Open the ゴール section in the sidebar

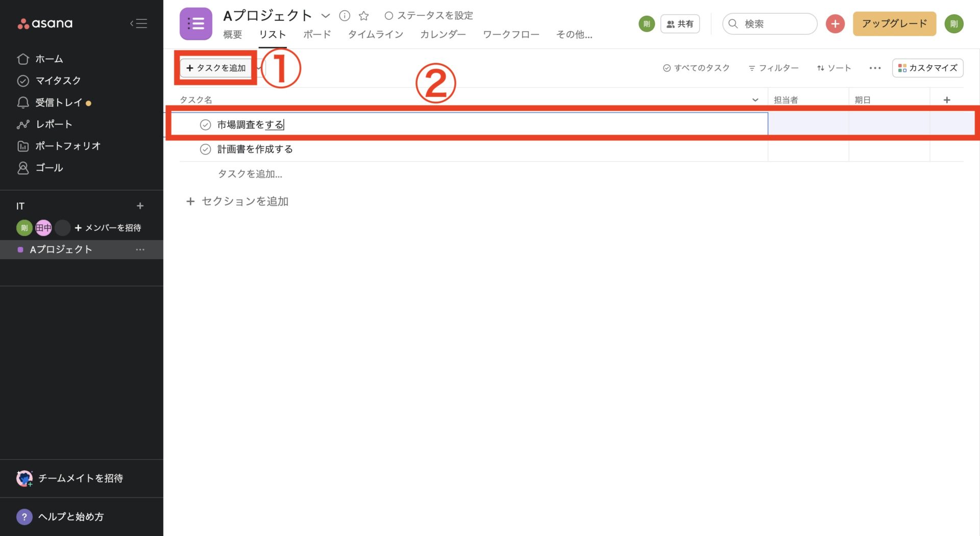23,167
